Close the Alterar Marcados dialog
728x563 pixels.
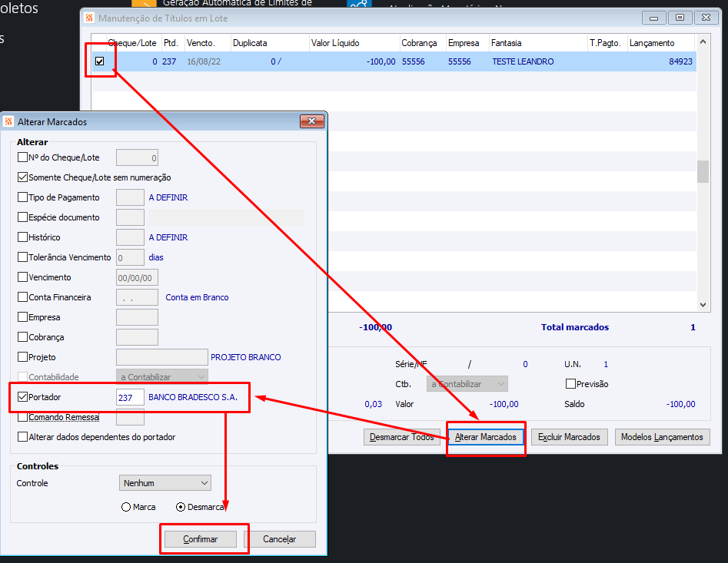pos(311,121)
